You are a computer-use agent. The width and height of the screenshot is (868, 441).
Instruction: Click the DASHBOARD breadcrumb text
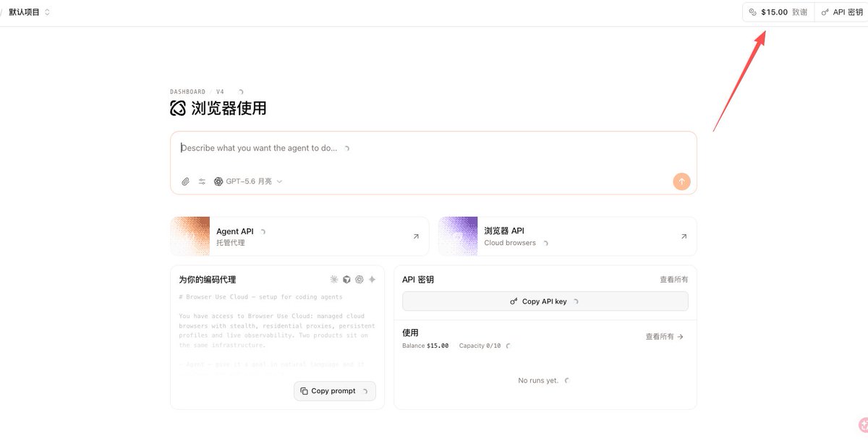coord(187,92)
